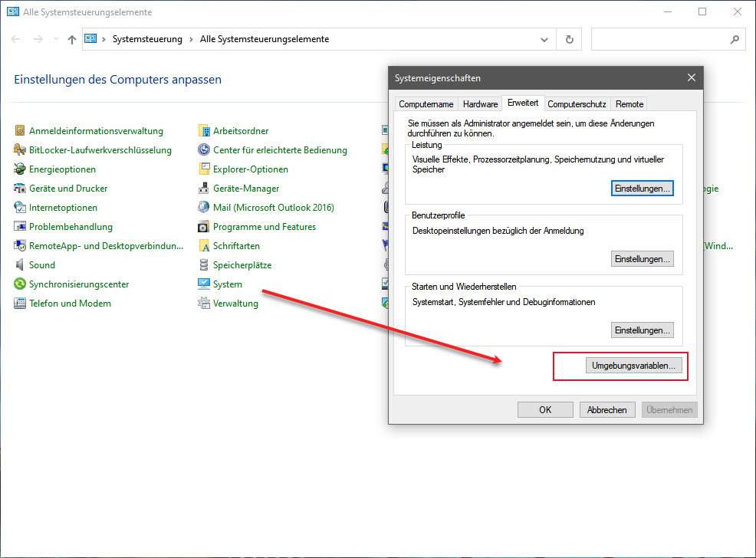The image size is (756, 558).
Task: Click the Umgebungsvariablen button
Action: tap(633, 366)
